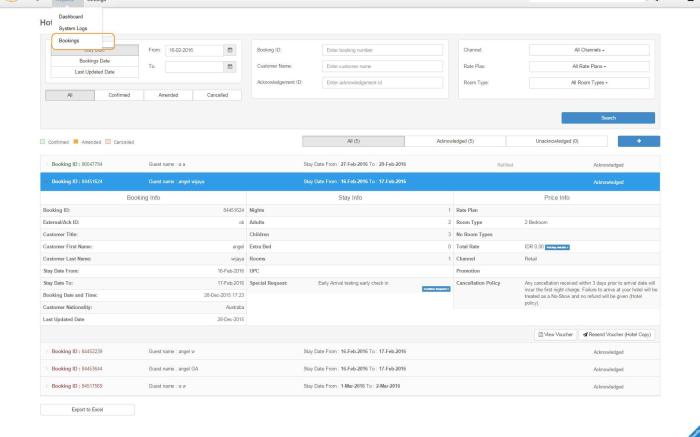Switch date filter to Bookings Date
The height and width of the screenshot is (437, 700).
(x=95, y=61)
